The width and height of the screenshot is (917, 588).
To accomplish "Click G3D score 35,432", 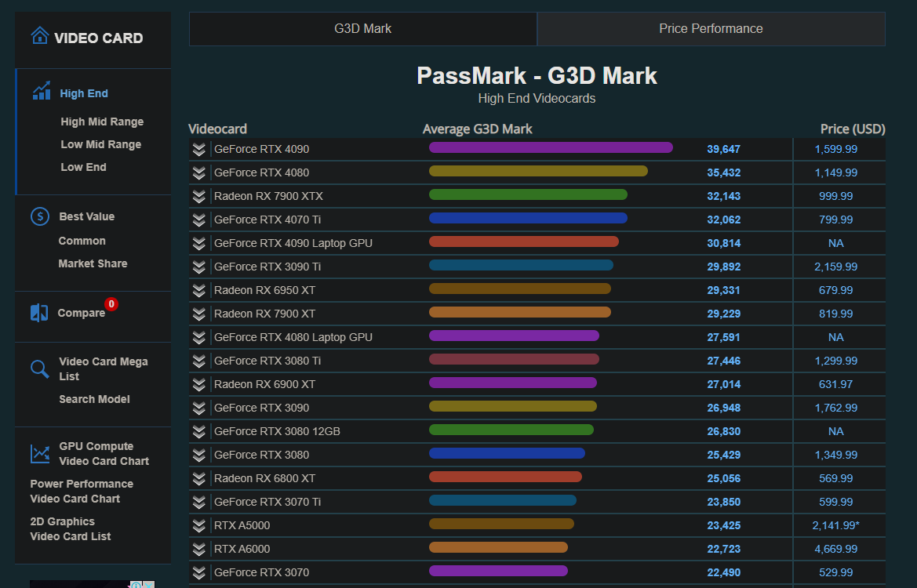I will [723, 172].
